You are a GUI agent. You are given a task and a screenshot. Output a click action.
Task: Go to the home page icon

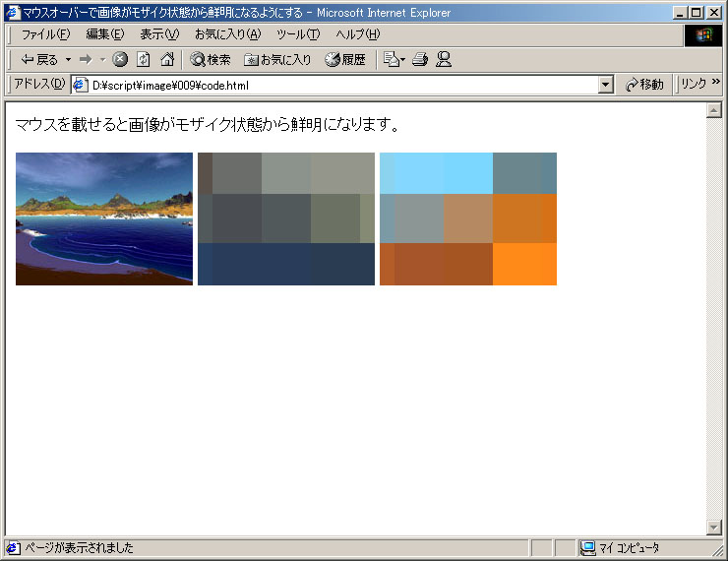(x=167, y=59)
